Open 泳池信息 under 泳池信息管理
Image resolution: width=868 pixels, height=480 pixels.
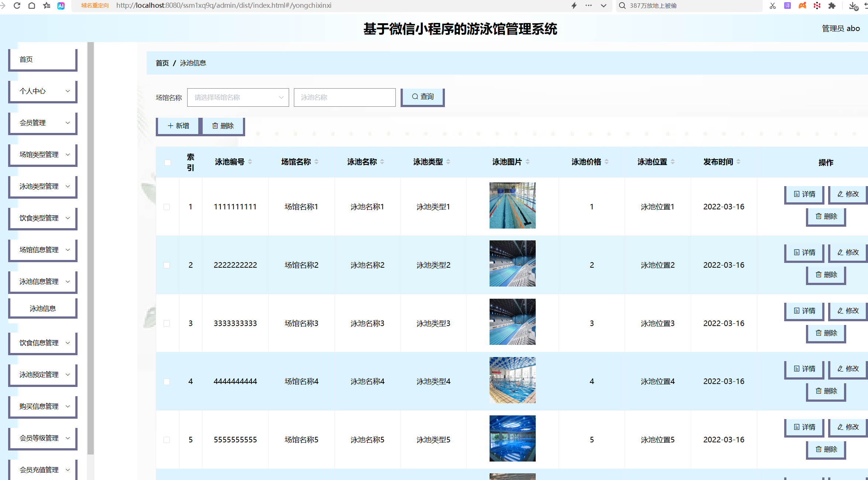click(42, 308)
